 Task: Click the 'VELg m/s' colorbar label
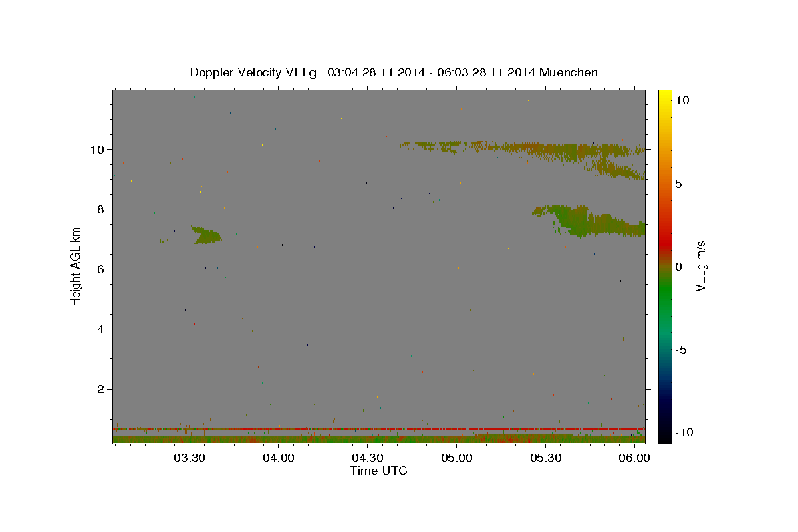point(700,266)
